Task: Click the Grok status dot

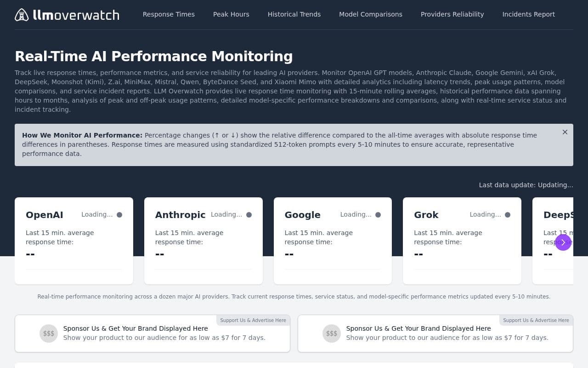Action: click(508, 215)
